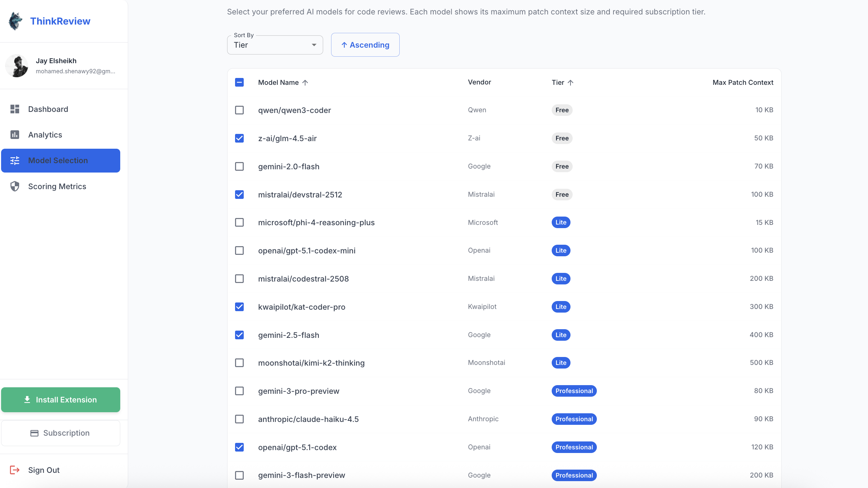Viewport: 868px width, 488px height.
Task: Click the Install Extension button
Action: point(60,400)
